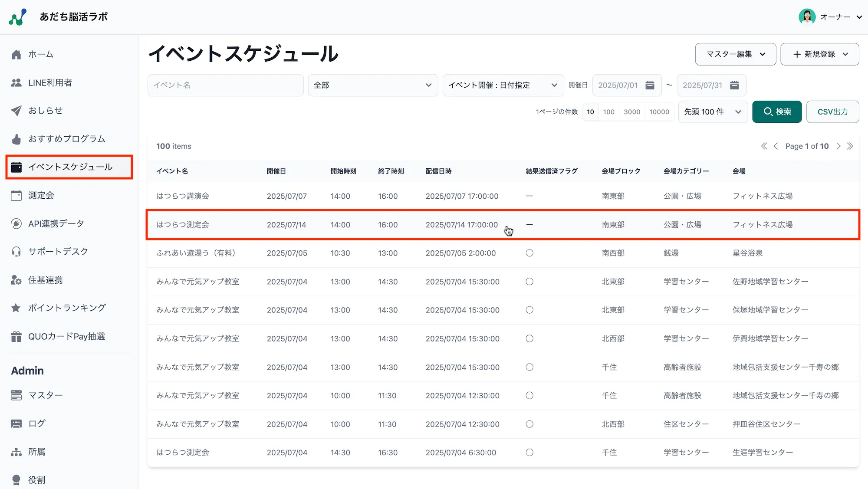Select the LINE利用者 sidebar icon

click(16, 82)
